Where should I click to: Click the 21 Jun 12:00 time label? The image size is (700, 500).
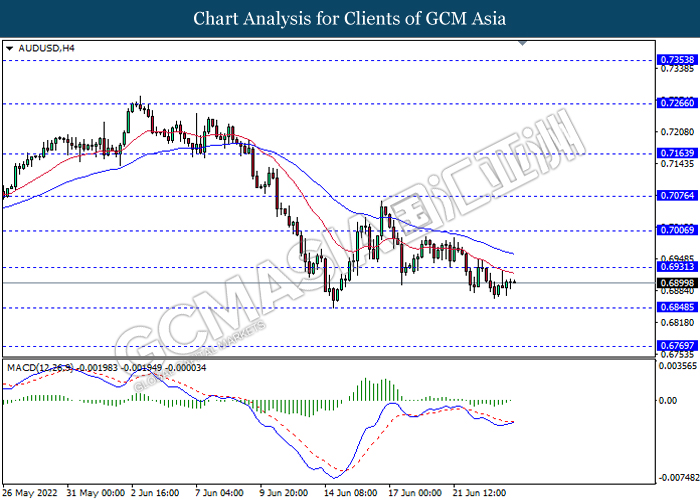[x=480, y=493]
